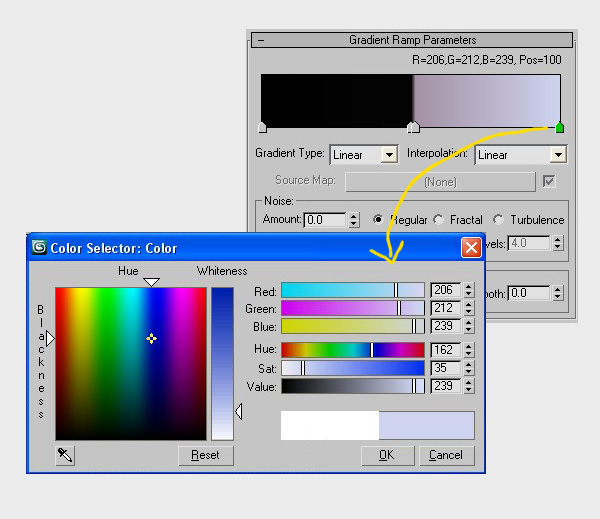
Task: Choose the Fractal noise option
Action: point(438,219)
